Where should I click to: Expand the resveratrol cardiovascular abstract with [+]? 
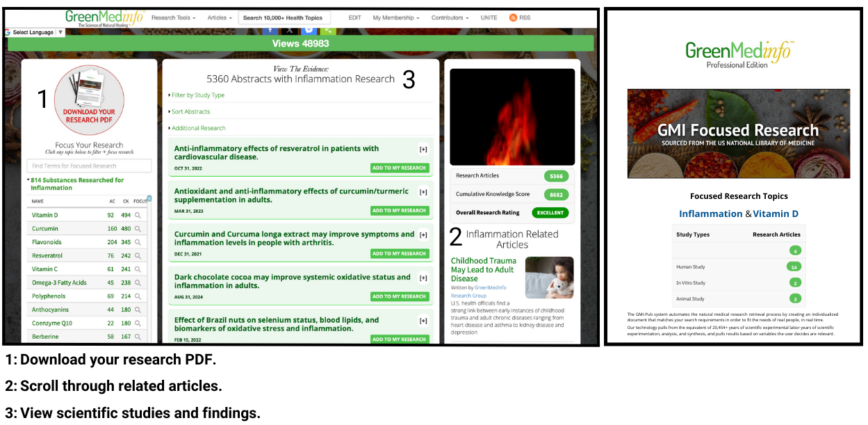pos(423,149)
